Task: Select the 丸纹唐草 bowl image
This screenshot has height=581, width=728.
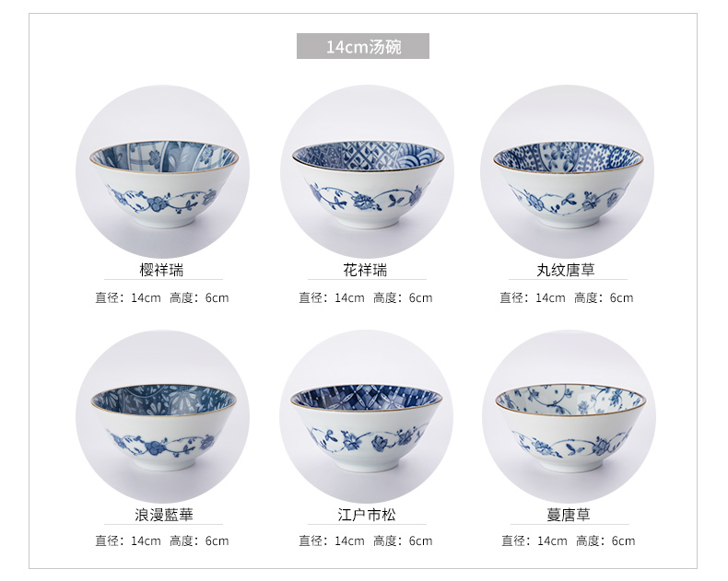Action: coord(568,171)
